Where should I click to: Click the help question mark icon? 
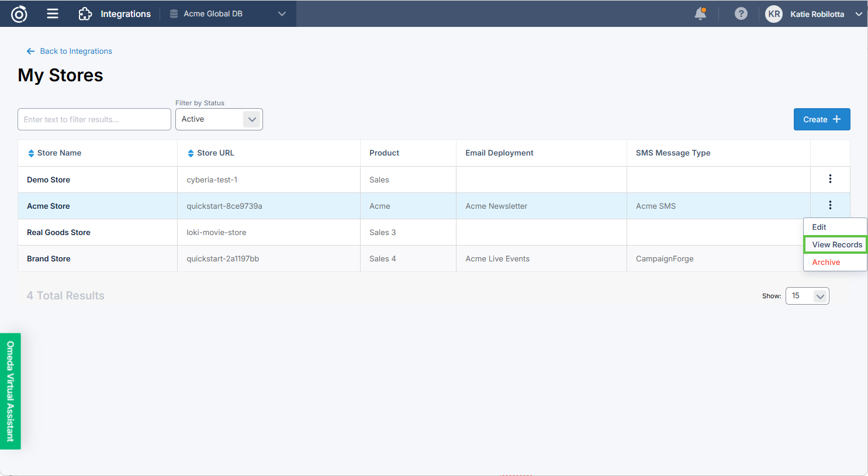[x=741, y=13]
